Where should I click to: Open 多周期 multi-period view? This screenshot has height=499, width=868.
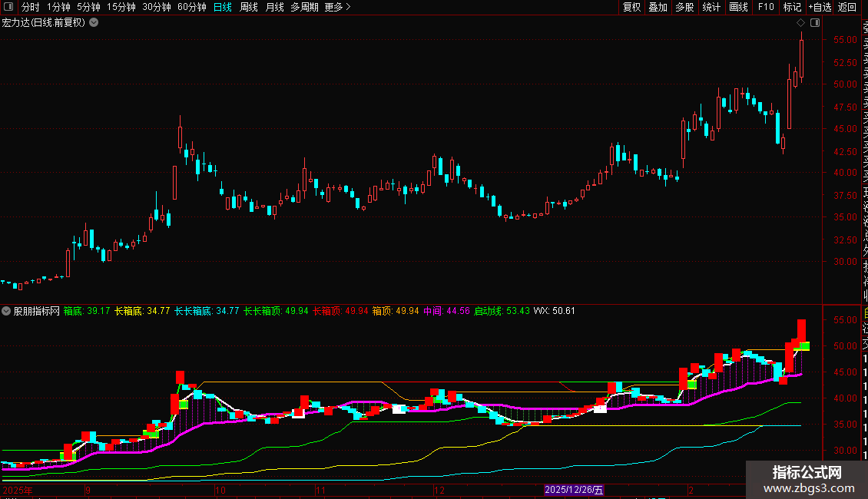[x=304, y=7]
